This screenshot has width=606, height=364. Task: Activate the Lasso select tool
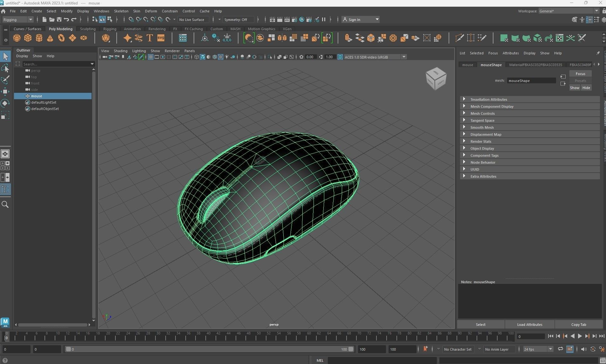pos(5,68)
